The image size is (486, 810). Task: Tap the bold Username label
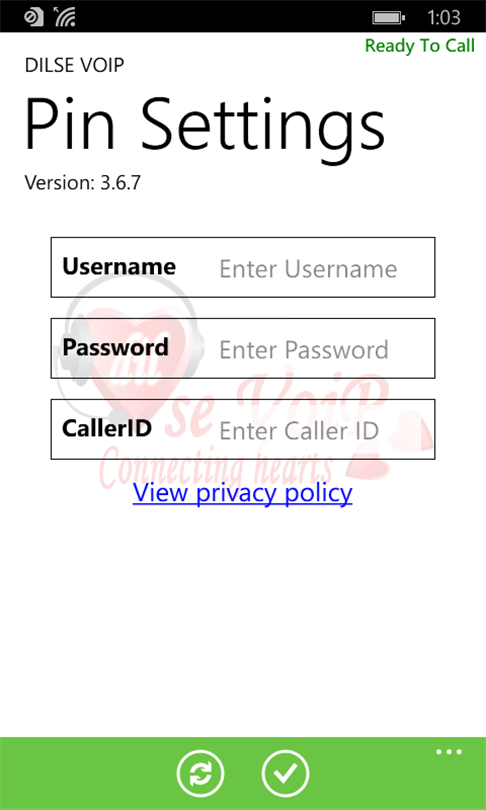[119, 267]
